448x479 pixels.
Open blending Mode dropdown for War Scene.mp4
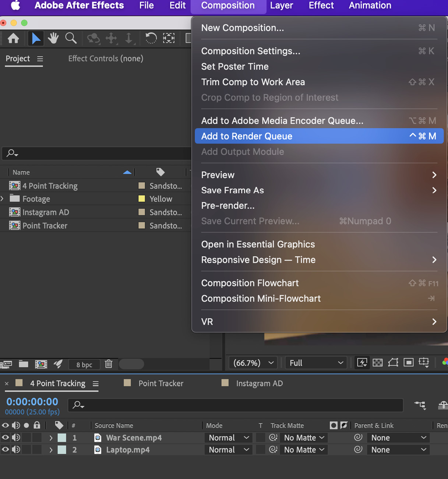229,438
